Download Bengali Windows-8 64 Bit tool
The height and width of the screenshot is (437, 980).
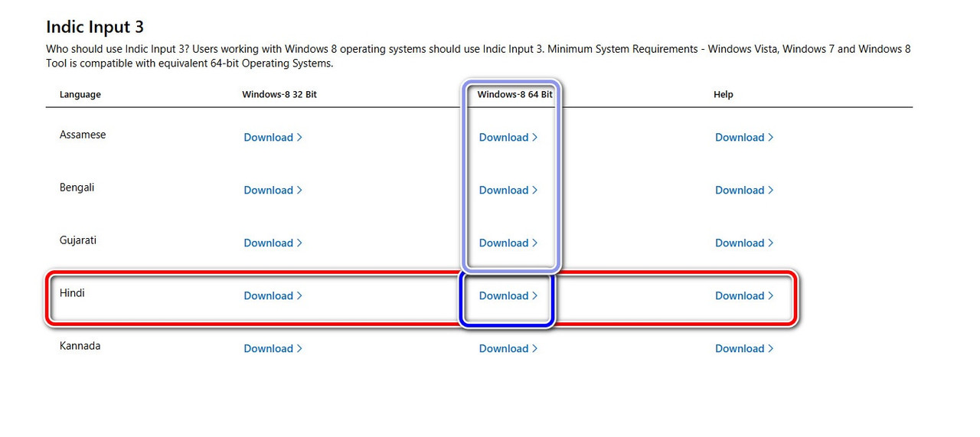[508, 191]
